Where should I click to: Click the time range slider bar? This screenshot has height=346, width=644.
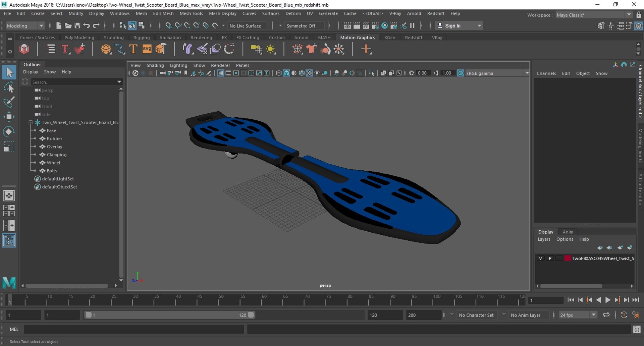pyautogui.click(x=169, y=315)
